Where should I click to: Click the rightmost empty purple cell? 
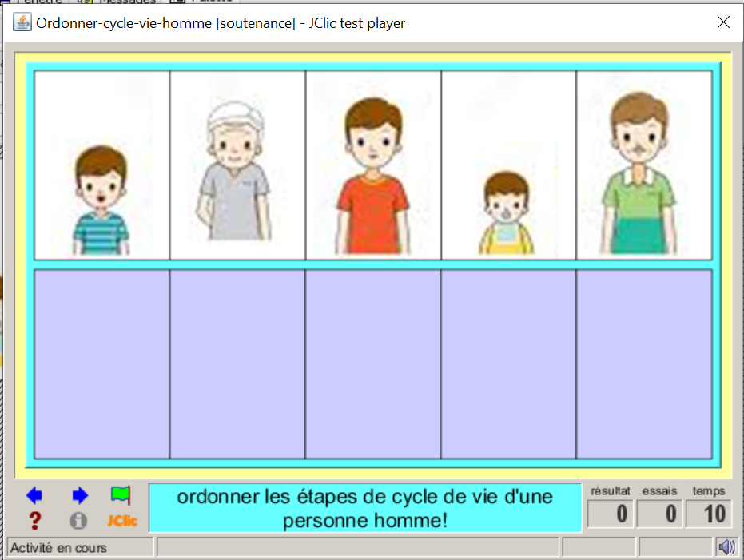(644, 364)
